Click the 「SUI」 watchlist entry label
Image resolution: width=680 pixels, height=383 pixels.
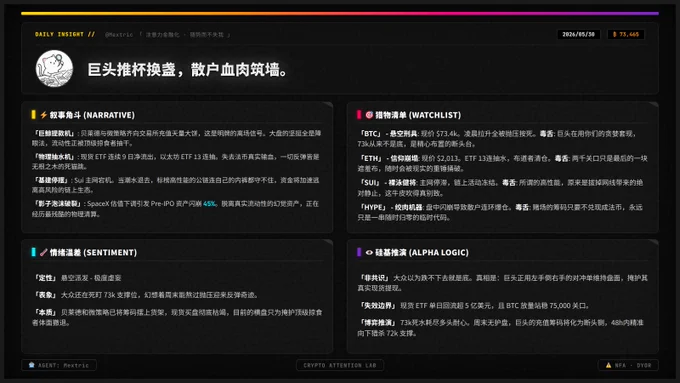point(370,183)
